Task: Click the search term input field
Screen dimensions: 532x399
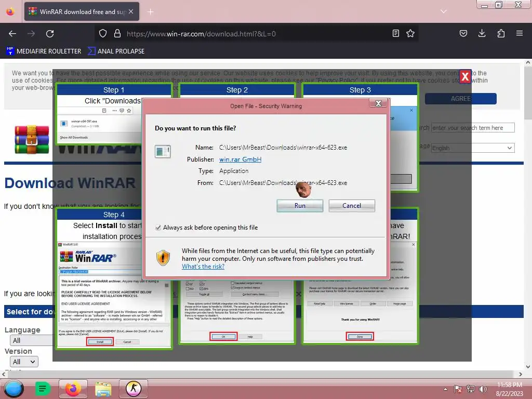Action: point(473,128)
